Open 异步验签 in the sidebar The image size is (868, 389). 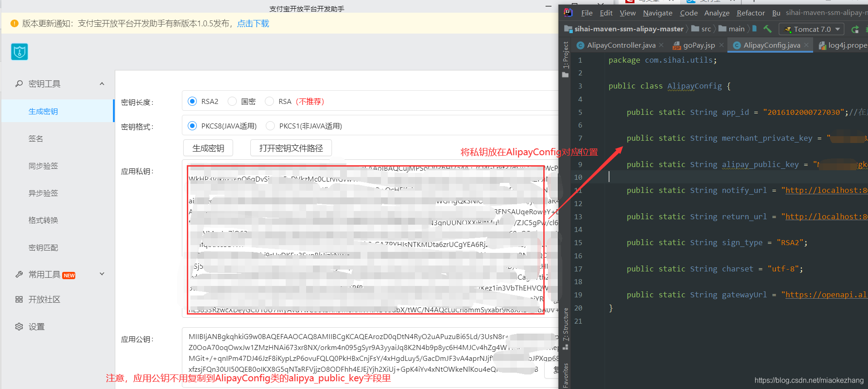[43, 193]
